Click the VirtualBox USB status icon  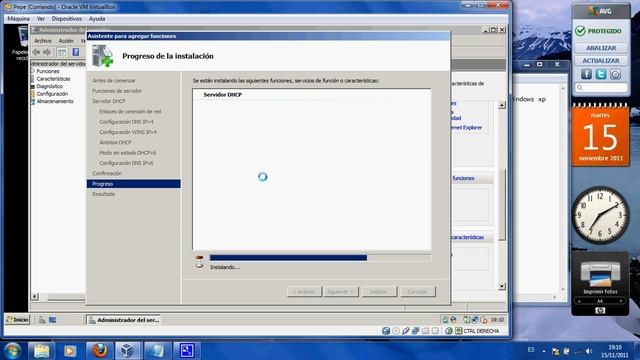(405, 331)
